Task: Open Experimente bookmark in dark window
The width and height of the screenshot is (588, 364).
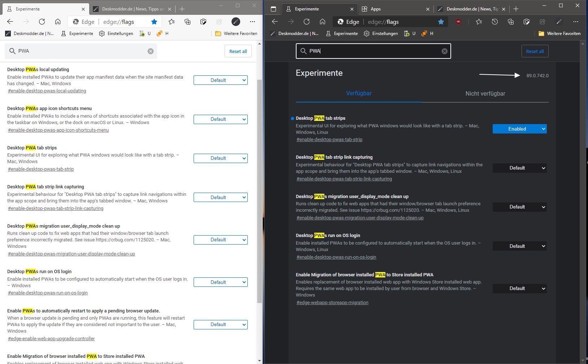Action: point(342,34)
